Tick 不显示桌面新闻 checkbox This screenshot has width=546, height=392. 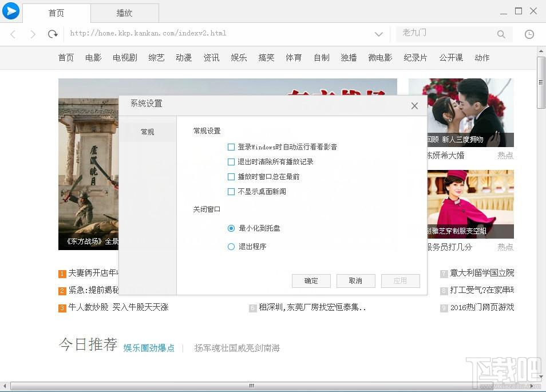click(231, 192)
